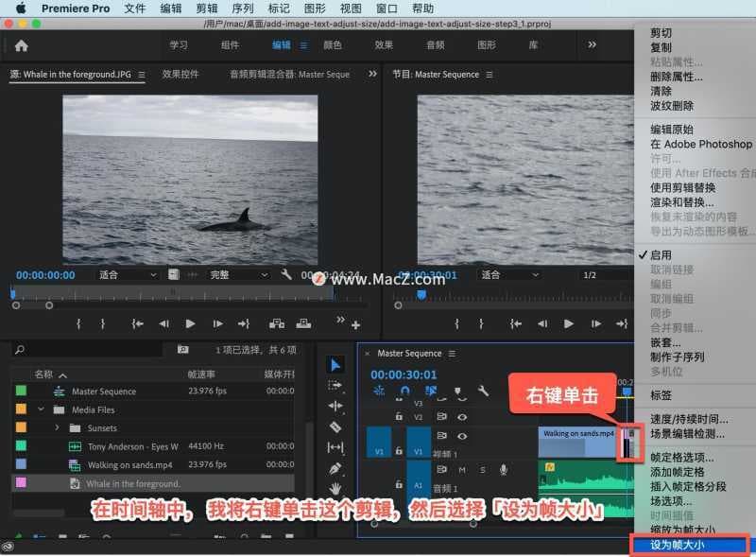This screenshot has width=756, height=557.
Task: Select the Pen tool in the toolbar
Action: coord(335,468)
